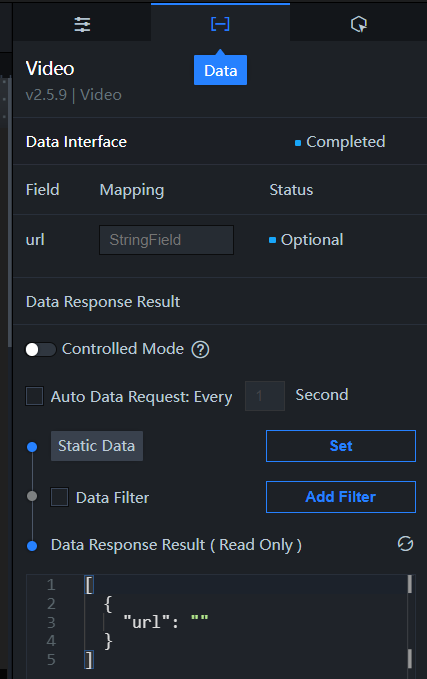Click the Data Response Result section header
427x679 pixels.
pyautogui.click(x=103, y=301)
